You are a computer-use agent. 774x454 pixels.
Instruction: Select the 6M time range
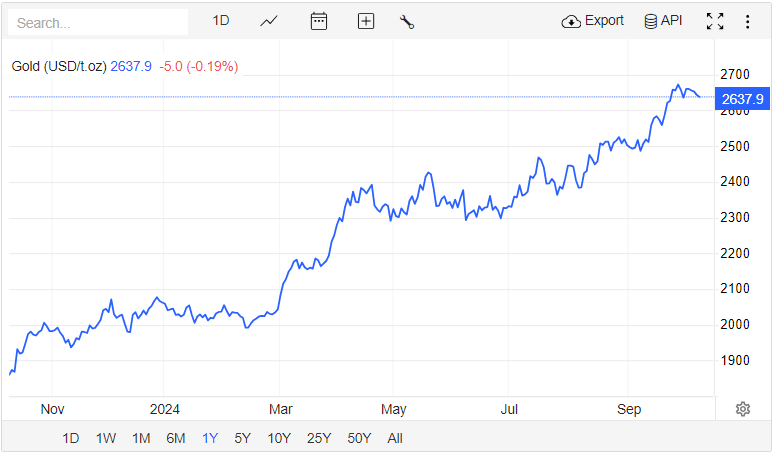point(176,438)
